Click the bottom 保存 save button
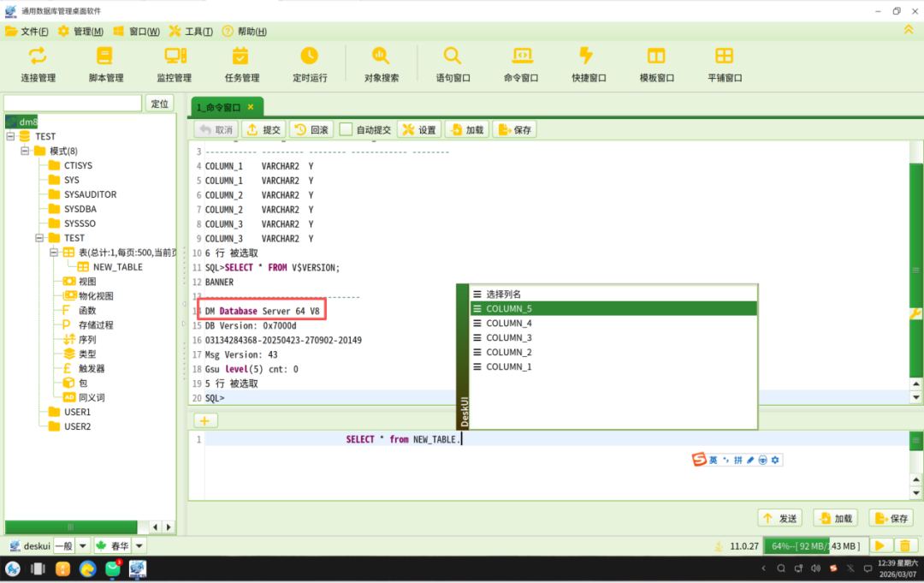924x583 pixels. (x=891, y=518)
